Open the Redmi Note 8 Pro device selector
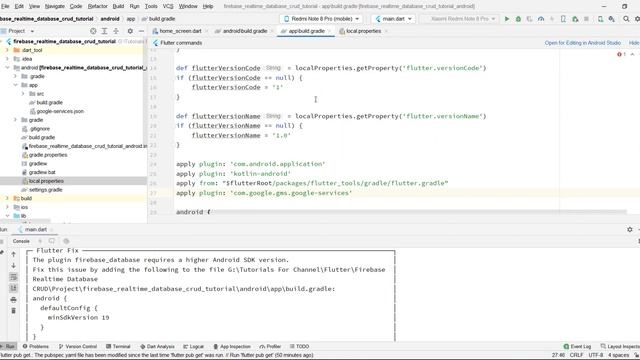 (x=322, y=19)
